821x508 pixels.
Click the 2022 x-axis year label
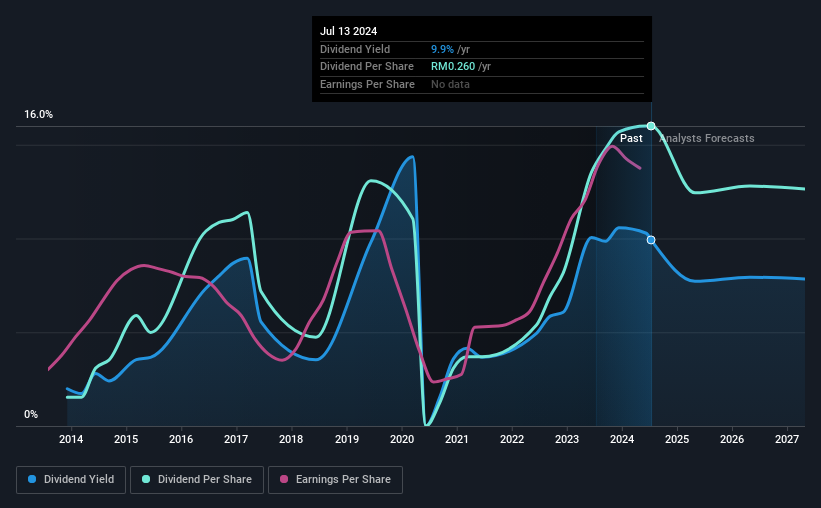[512, 439]
